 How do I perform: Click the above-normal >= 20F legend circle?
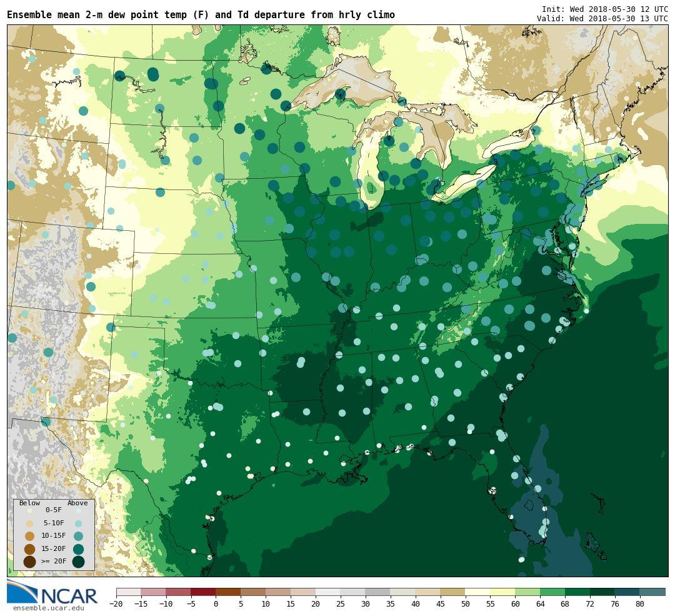click(78, 562)
